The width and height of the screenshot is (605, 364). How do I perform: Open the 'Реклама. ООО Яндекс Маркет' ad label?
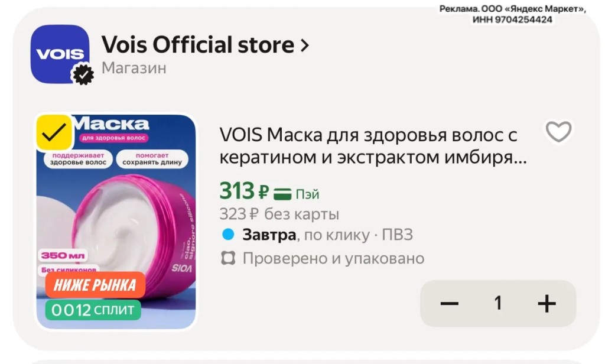click(x=513, y=14)
